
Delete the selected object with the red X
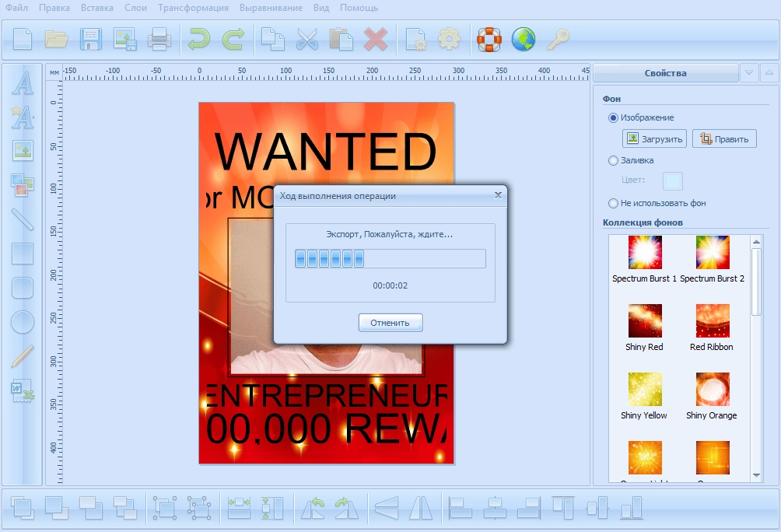(376, 40)
